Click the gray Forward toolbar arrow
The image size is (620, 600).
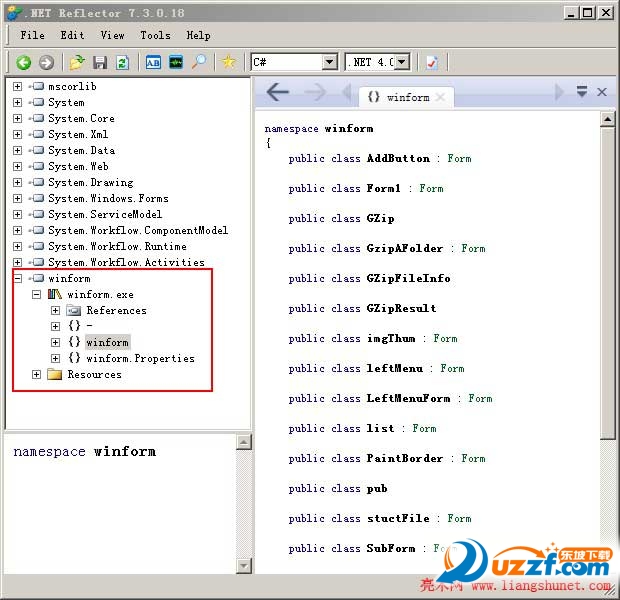[x=47, y=62]
